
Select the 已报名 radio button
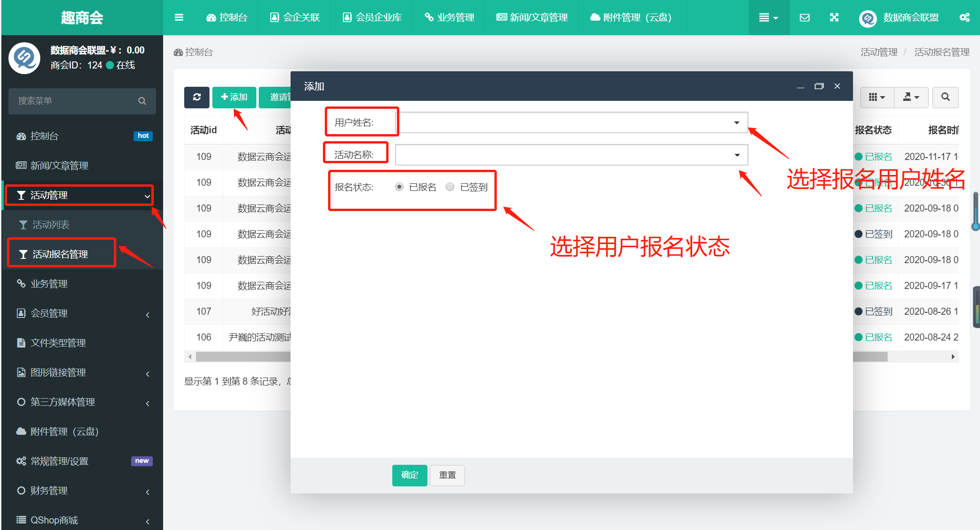(399, 187)
